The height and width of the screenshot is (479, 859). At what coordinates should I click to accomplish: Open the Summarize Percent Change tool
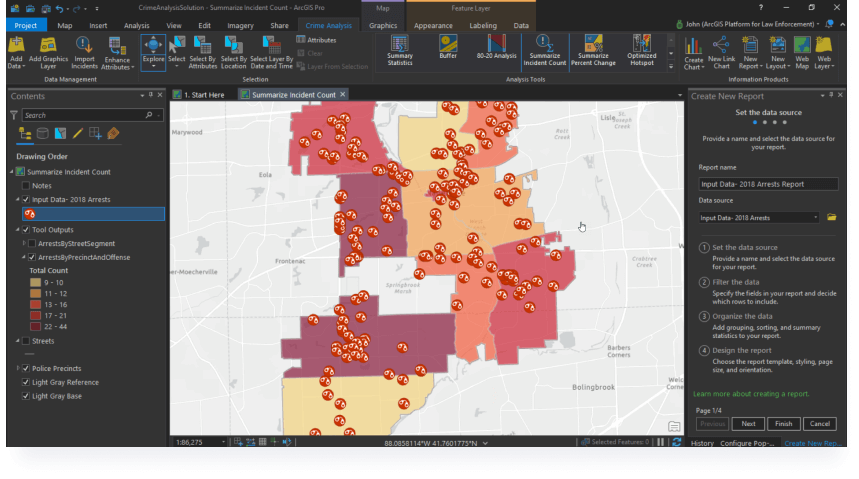coord(593,50)
